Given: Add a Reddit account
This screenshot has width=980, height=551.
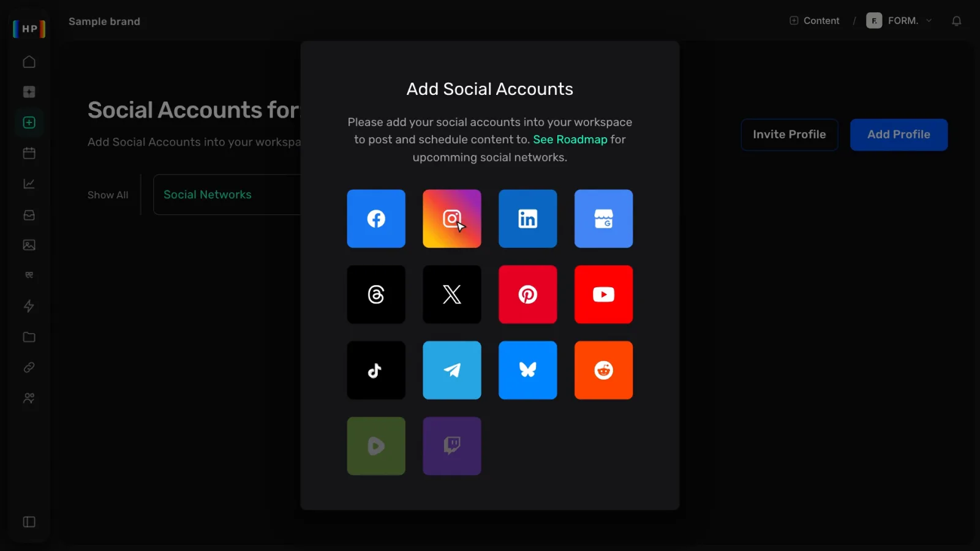Looking at the screenshot, I should click(x=604, y=370).
